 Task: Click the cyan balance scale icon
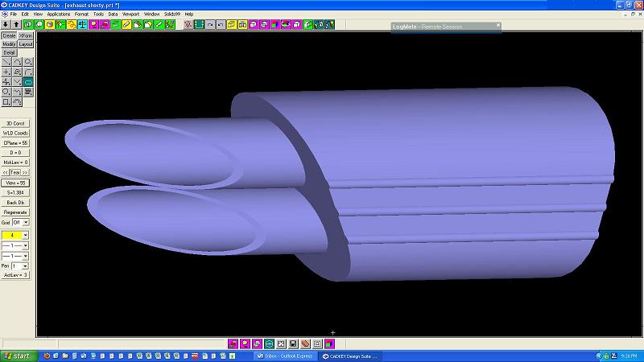[x=83, y=25]
